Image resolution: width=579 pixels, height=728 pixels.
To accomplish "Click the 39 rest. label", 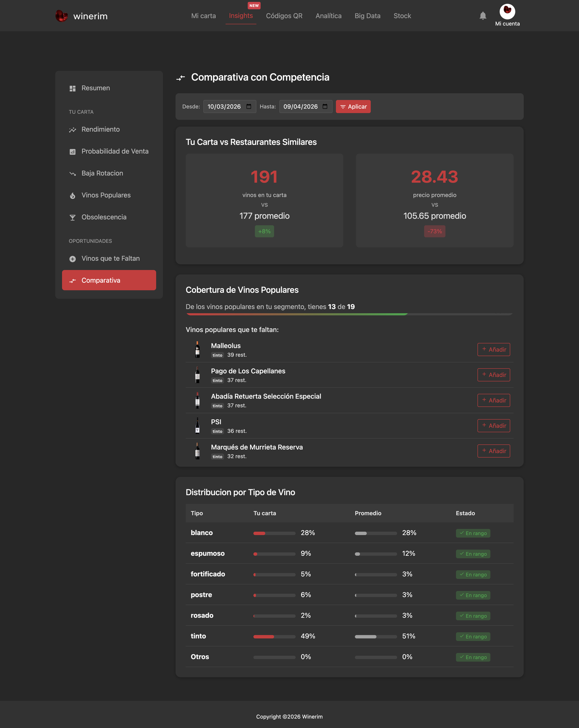I will (x=237, y=355).
